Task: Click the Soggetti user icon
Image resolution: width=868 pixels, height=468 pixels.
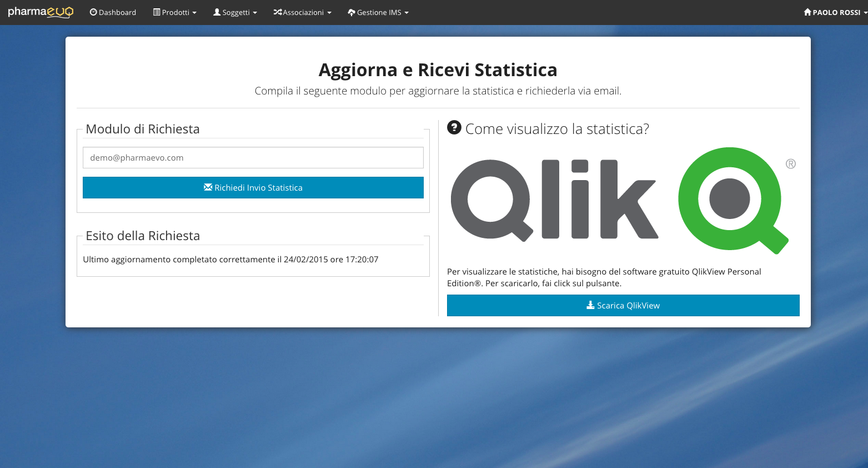Action: [x=217, y=12]
